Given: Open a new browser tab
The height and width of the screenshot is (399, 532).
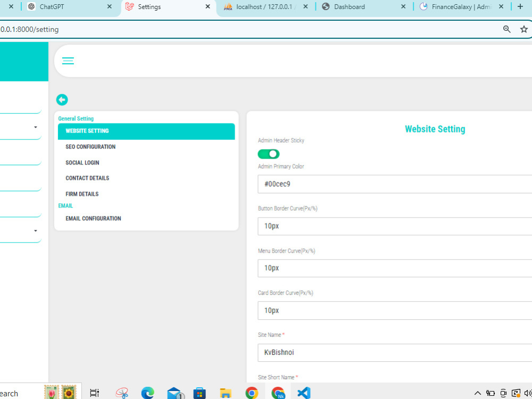Looking at the screenshot, I should click(x=520, y=7).
